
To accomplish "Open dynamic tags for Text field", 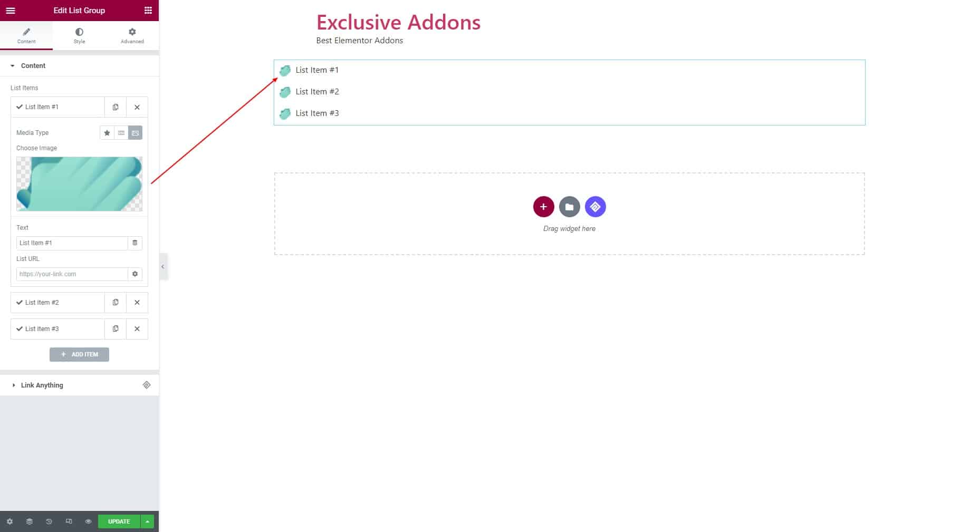I will (x=135, y=243).
